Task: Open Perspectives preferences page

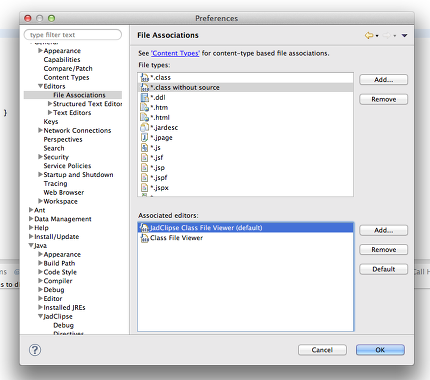Action: [x=63, y=139]
